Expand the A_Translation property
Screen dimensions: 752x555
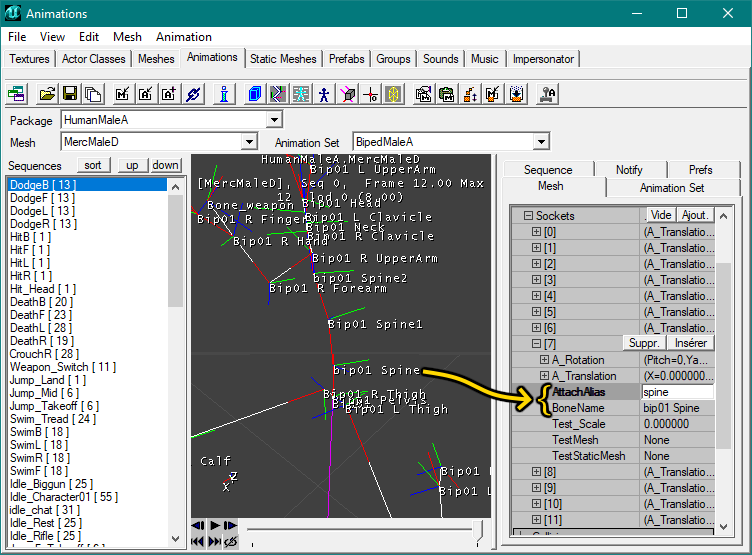point(544,376)
